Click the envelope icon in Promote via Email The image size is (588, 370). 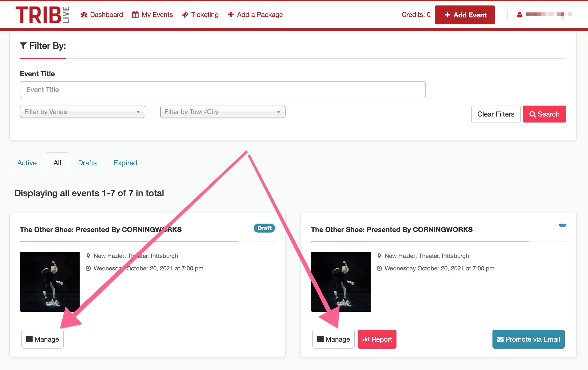pyautogui.click(x=500, y=339)
